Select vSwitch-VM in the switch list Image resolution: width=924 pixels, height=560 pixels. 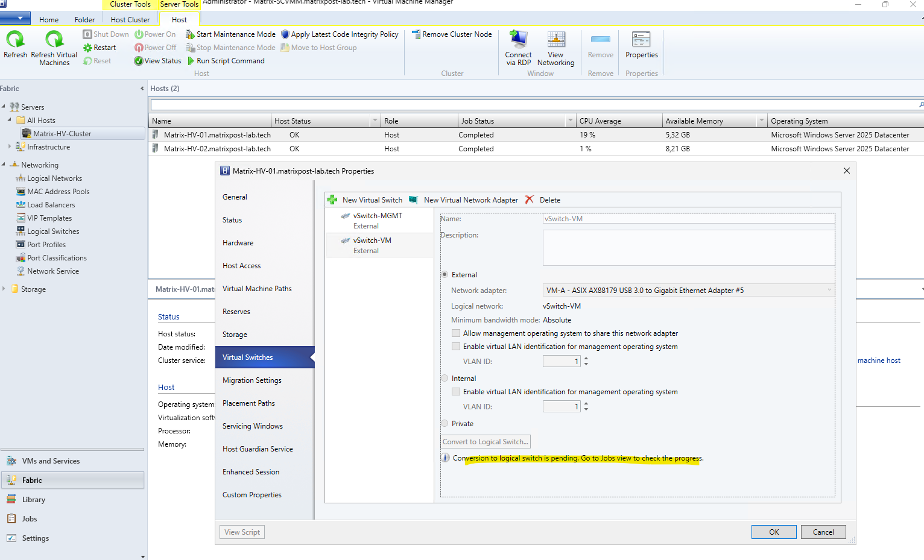[379, 245]
